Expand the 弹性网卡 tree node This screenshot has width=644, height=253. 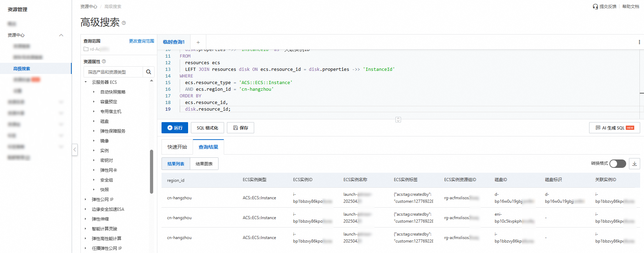pos(94,170)
